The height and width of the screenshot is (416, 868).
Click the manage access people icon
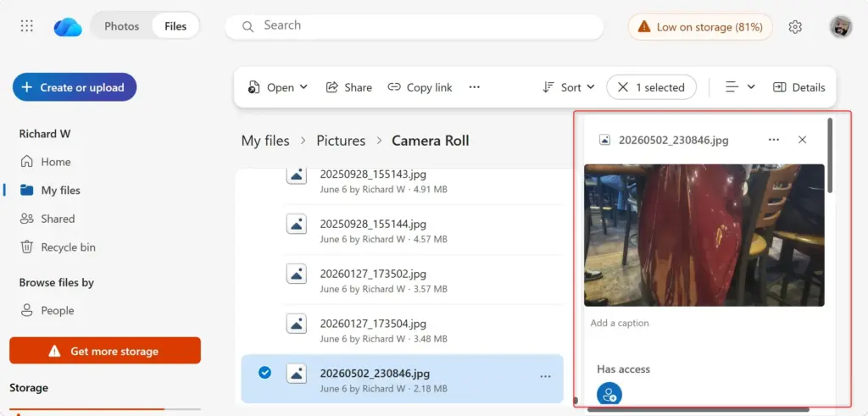[609, 395]
